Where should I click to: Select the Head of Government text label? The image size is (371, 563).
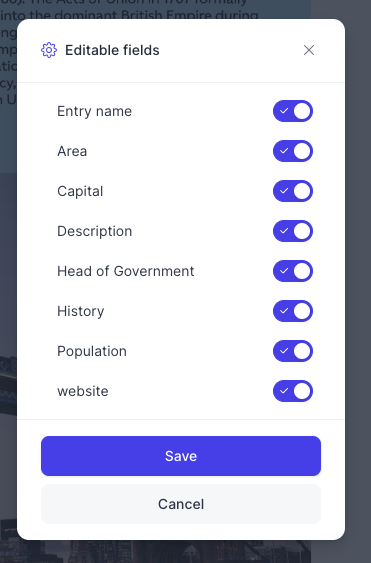click(126, 271)
